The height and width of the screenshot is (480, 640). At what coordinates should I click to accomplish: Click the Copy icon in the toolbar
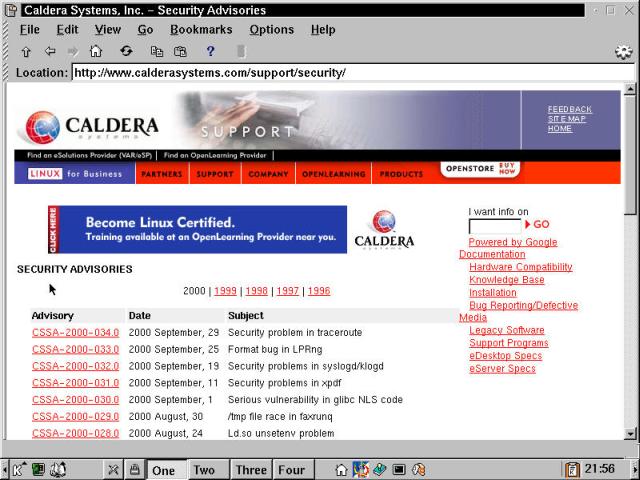[157, 51]
